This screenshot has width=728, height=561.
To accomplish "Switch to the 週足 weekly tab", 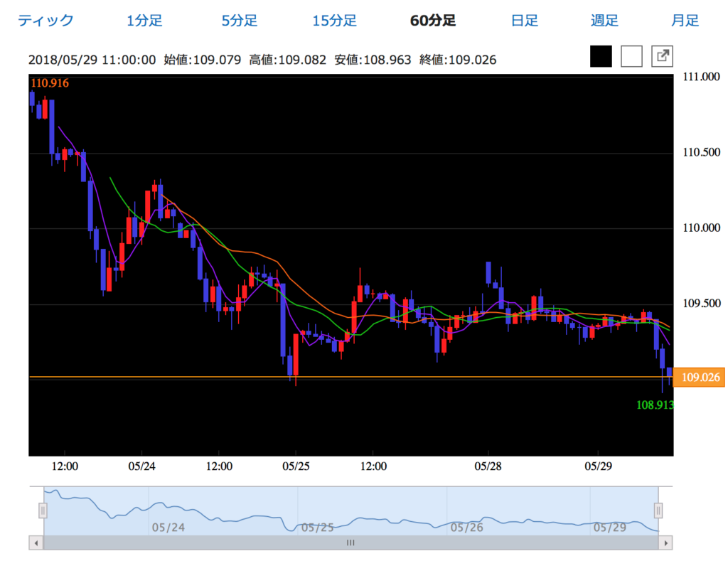I will click(604, 21).
